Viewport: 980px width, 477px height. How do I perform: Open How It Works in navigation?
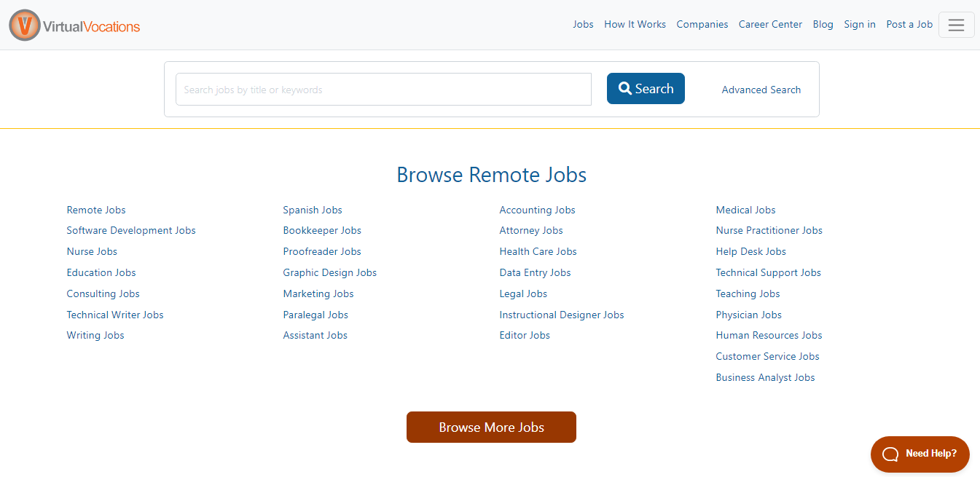635,24
